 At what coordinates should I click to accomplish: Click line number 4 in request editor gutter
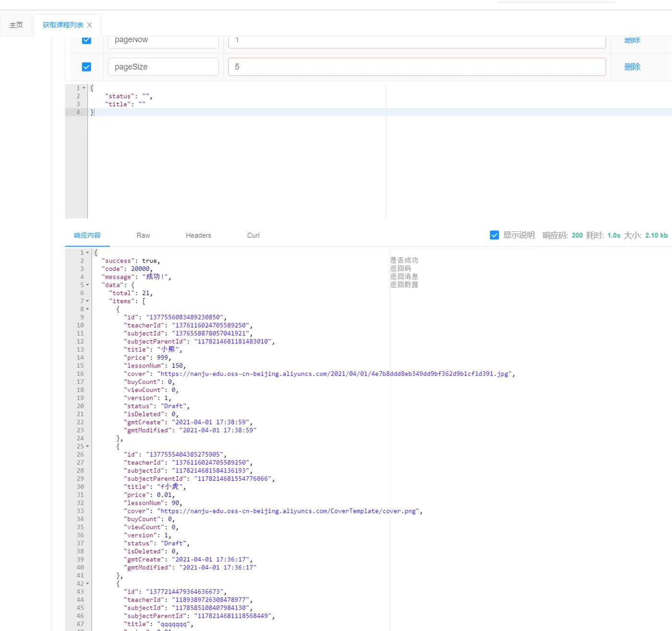pos(78,112)
